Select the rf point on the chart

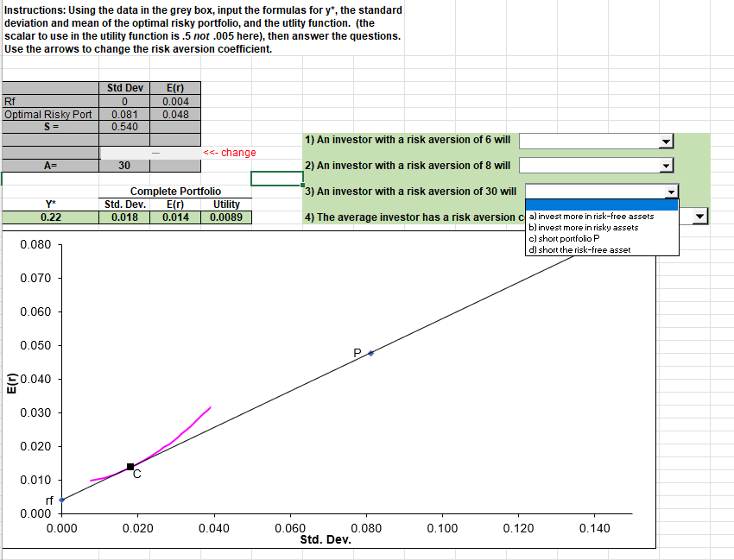tap(62, 500)
